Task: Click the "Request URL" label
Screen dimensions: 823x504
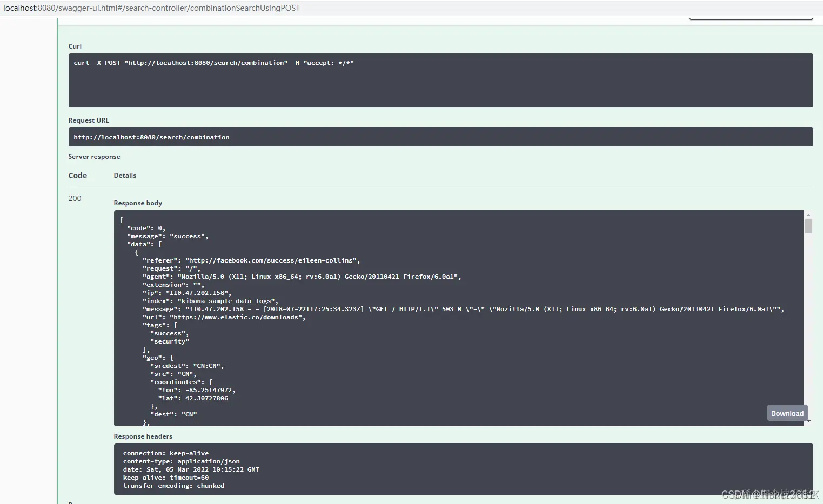Action: pyautogui.click(x=89, y=120)
